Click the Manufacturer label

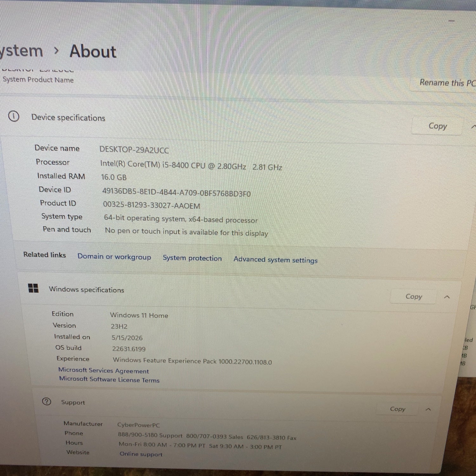83,424
